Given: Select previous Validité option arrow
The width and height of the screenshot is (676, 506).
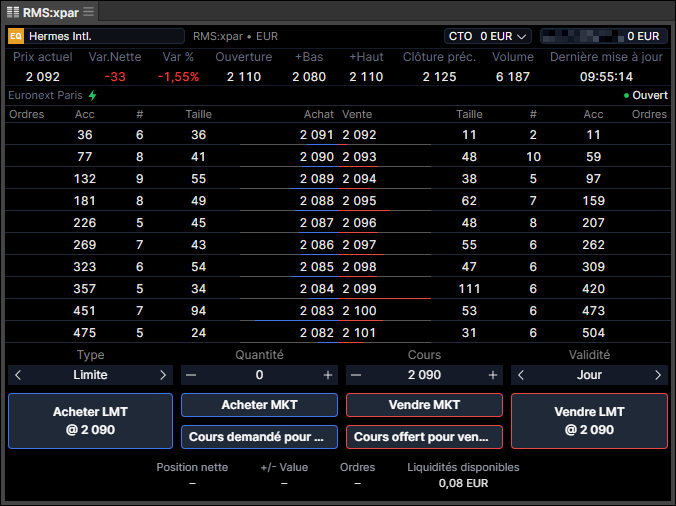Looking at the screenshot, I should click(521, 375).
